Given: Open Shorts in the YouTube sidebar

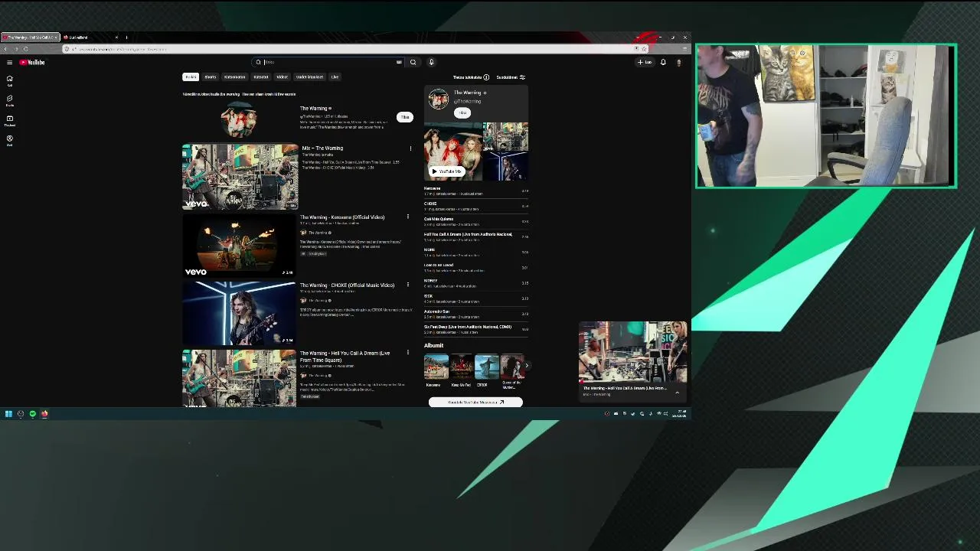Looking at the screenshot, I should 10,100.
